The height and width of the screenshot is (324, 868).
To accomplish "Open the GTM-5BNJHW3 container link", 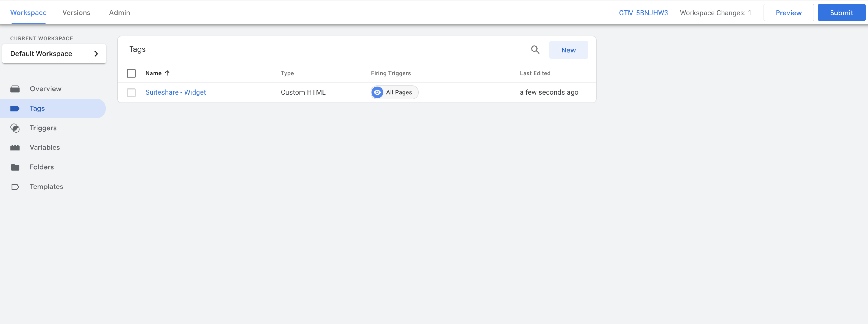I will [x=643, y=12].
